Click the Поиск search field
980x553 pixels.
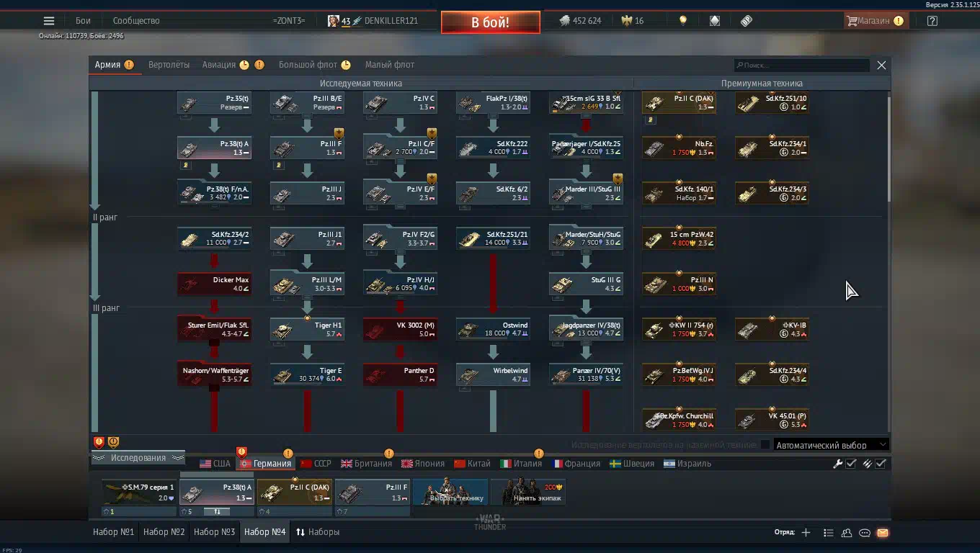pos(801,66)
